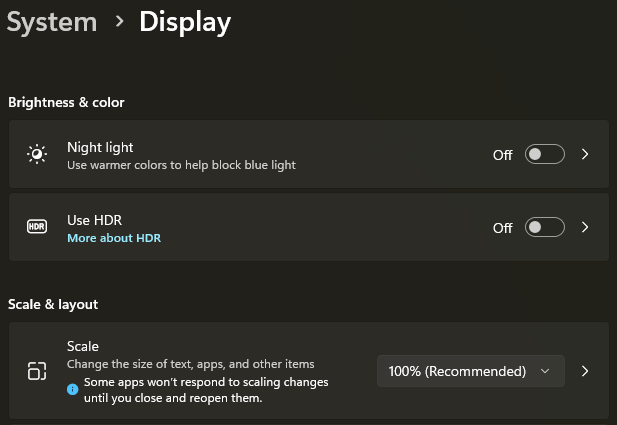
Task: Click the Display page title
Action: pyautogui.click(x=185, y=21)
